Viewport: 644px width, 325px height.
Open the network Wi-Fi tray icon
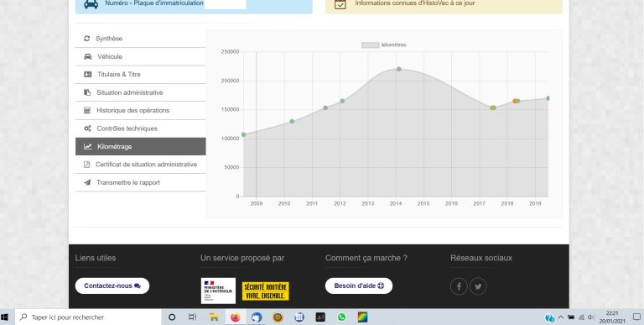[x=581, y=317]
